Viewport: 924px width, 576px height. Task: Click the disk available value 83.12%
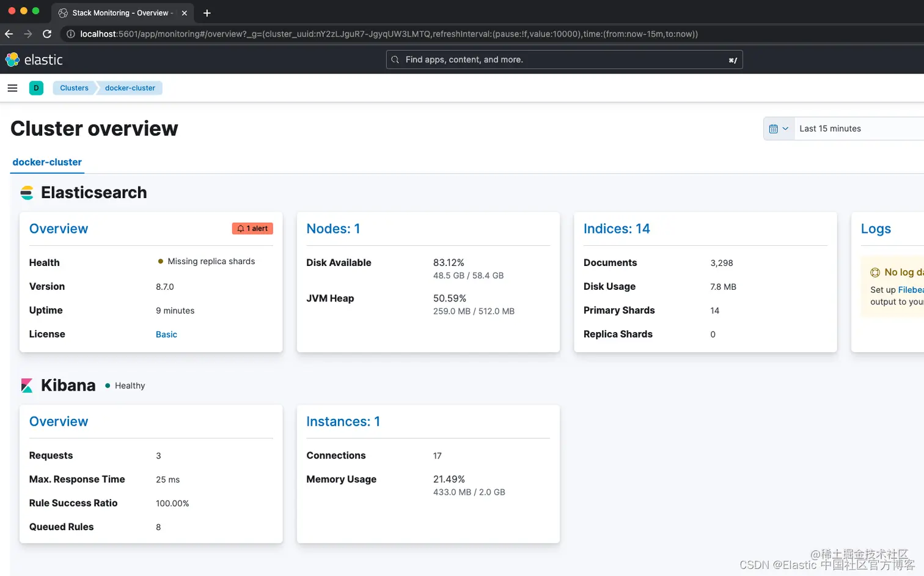[x=449, y=262]
